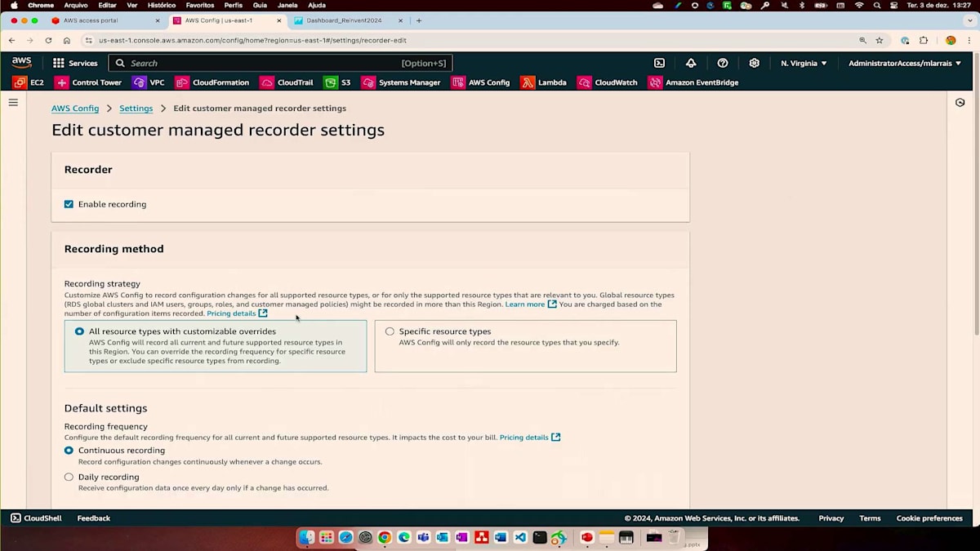Go back with the browser back arrow
980x551 pixels.
pos(11,40)
